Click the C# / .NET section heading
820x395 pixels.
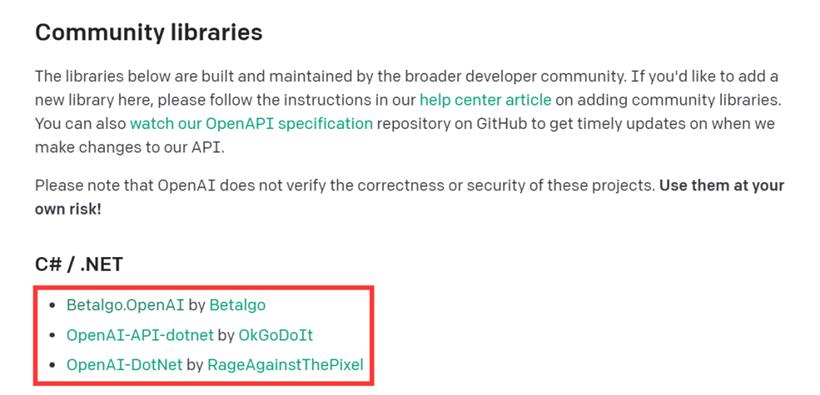(79, 264)
